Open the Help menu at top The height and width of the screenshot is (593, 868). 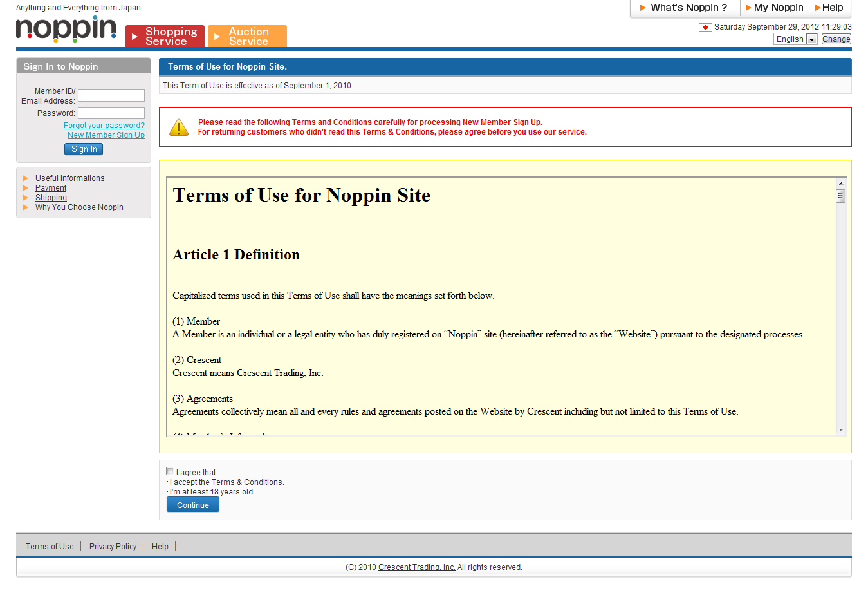tap(829, 8)
